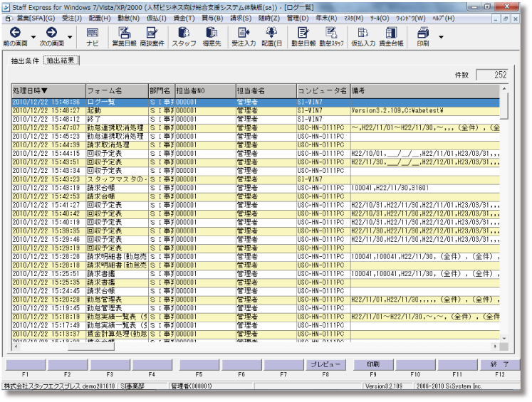The width and height of the screenshot is (532, 402).
Task: Open 請求(S) menu
Action: click(241, 18)
